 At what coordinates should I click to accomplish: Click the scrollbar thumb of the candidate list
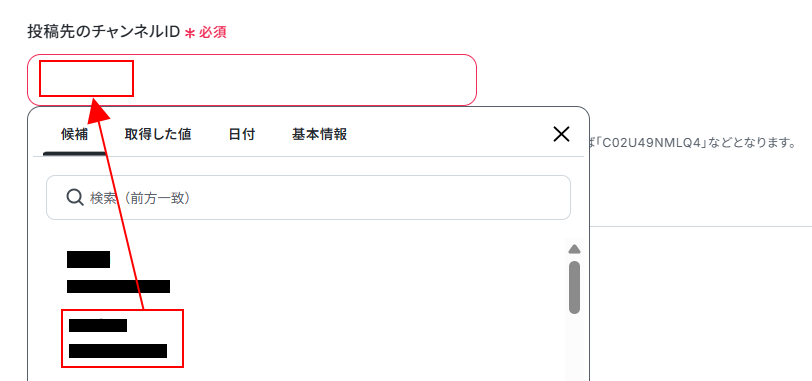point(574,287)
